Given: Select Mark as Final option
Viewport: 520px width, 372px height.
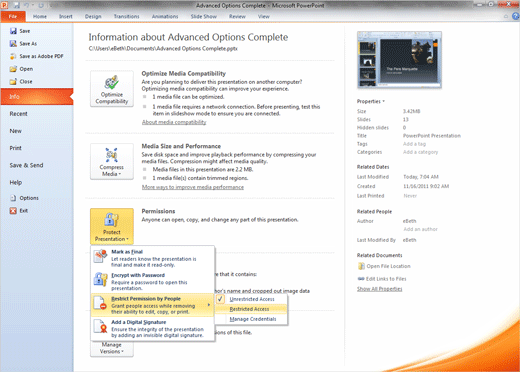Looking at the screenshot, I should pos(153,258).
